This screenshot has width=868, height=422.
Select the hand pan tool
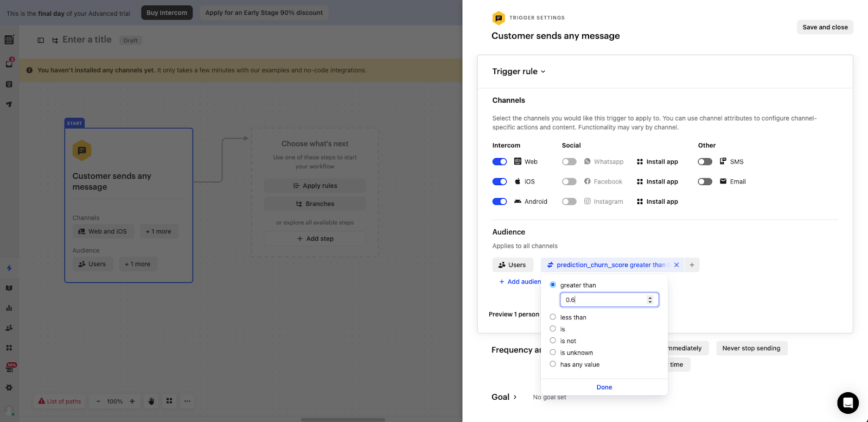pos(151,401)
